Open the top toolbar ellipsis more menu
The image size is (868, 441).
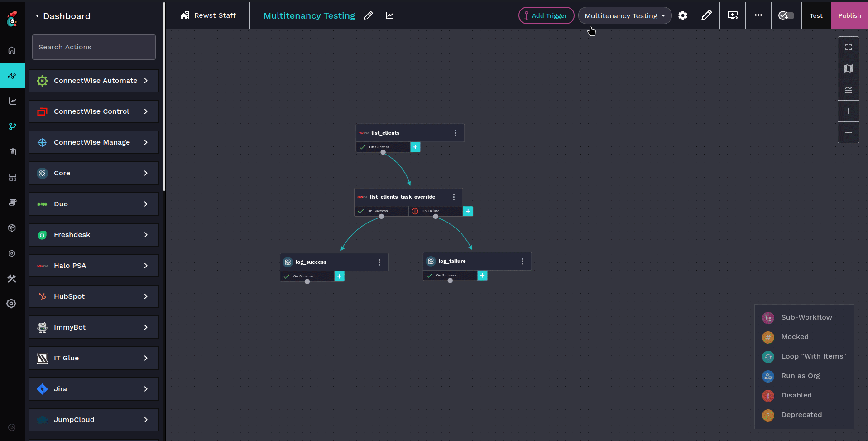tap(758, 15)
